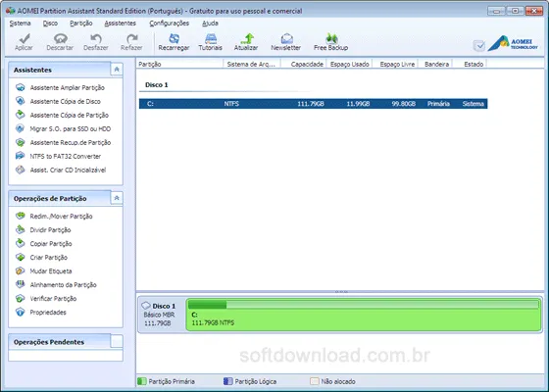549x392 pixels.
Task: Select Verificar Partição operation
Action: pos(53,298)
